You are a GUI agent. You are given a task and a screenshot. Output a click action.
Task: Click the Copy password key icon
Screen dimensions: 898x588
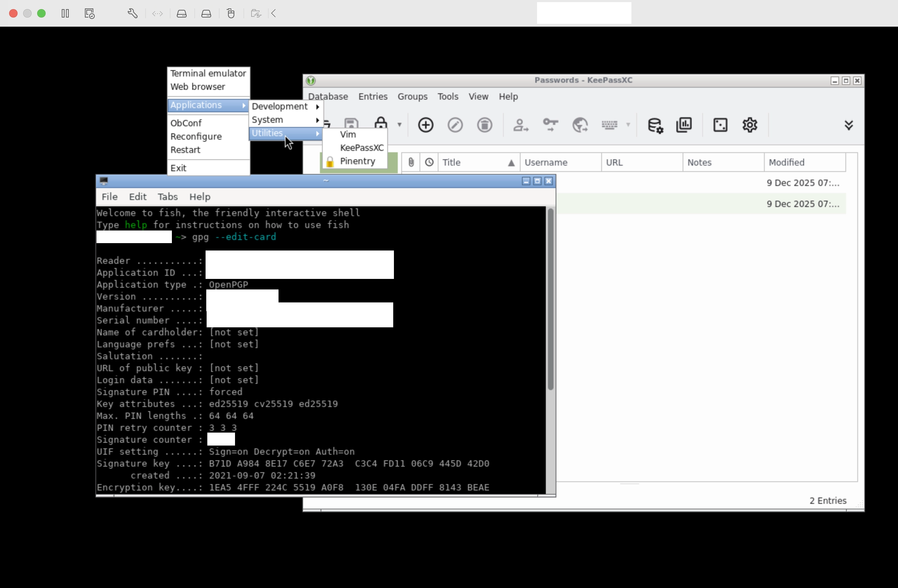(x=550, y=125)
